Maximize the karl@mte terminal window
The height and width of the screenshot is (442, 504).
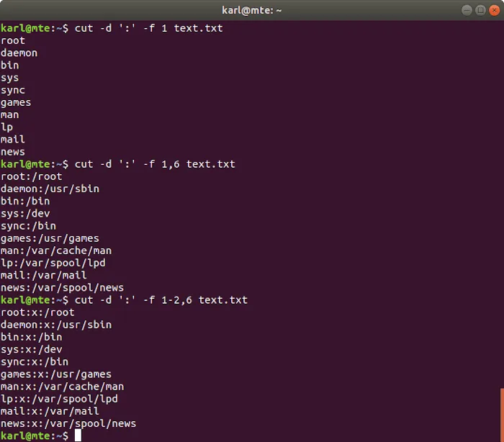tap(480, 10)
